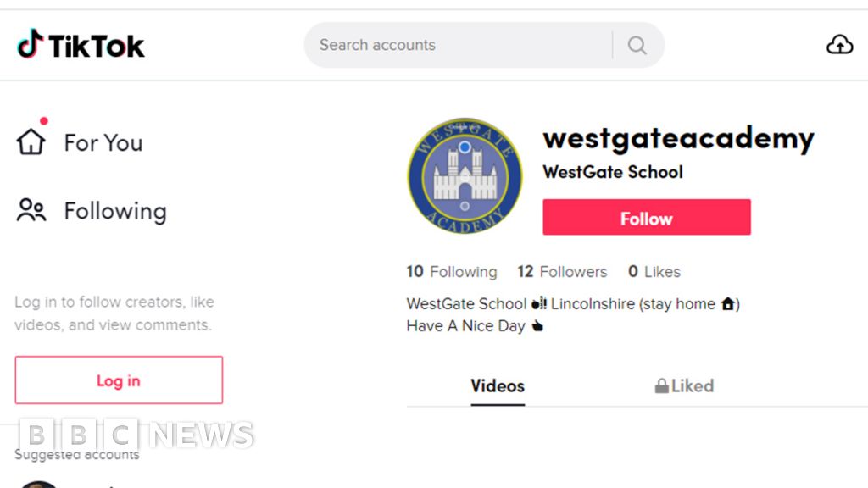868x488 pixels.
Task: Click the Log in button
Action: click(119, 380)
